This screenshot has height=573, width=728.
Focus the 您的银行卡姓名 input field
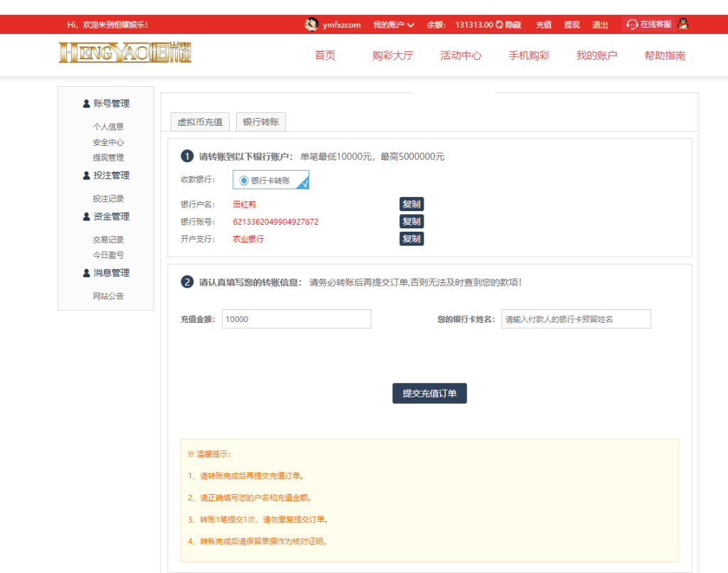[576, 319]
